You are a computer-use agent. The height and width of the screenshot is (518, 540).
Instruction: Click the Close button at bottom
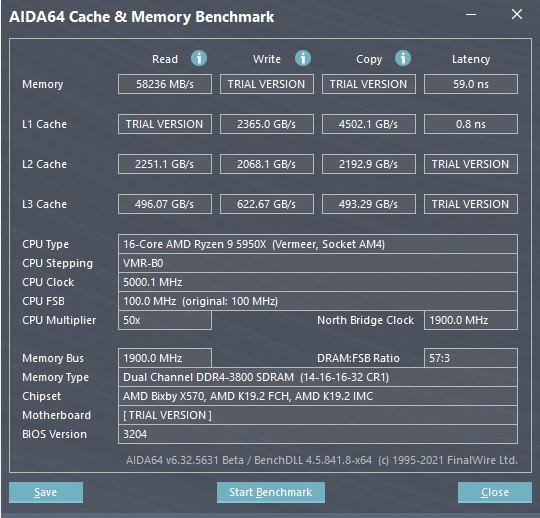pos(495,492)
